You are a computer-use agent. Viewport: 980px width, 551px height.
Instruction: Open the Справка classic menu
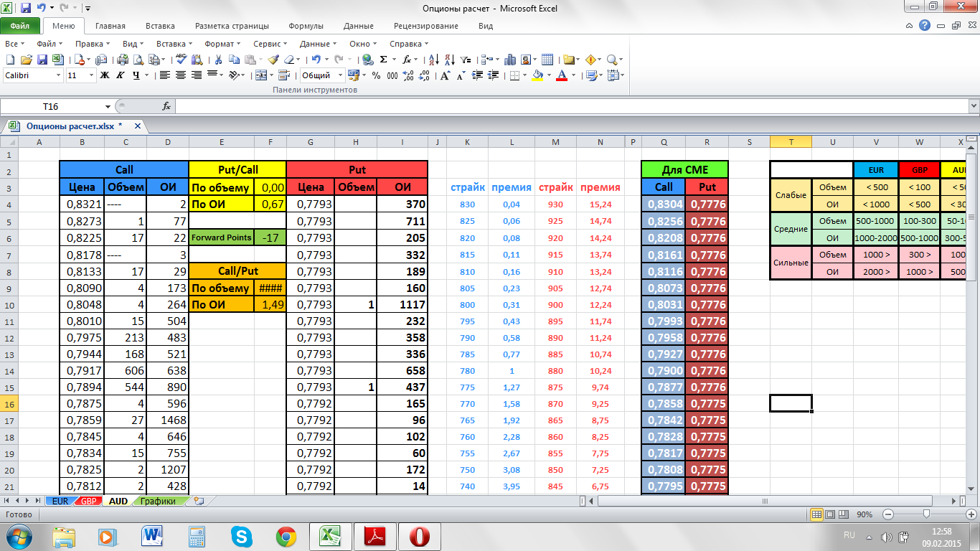tap(408, 44)
